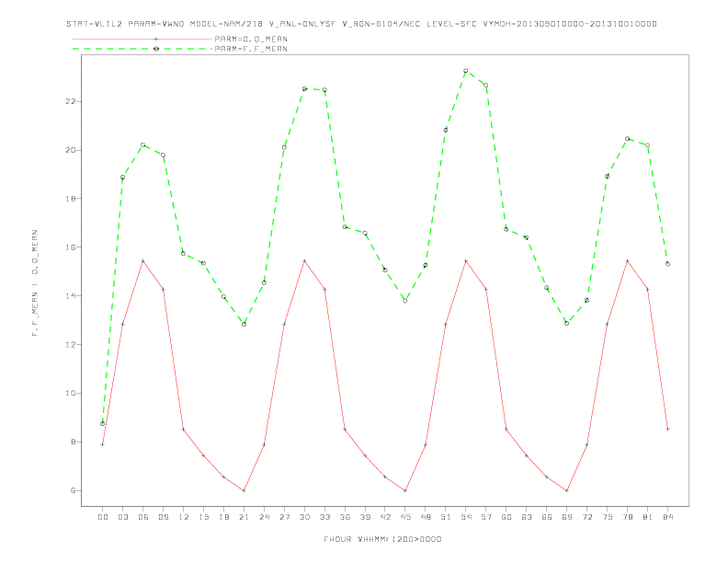Click y-axis tick label 18
Image resolution: width=728 pixels, height=563 pixels.
[71, 199]
